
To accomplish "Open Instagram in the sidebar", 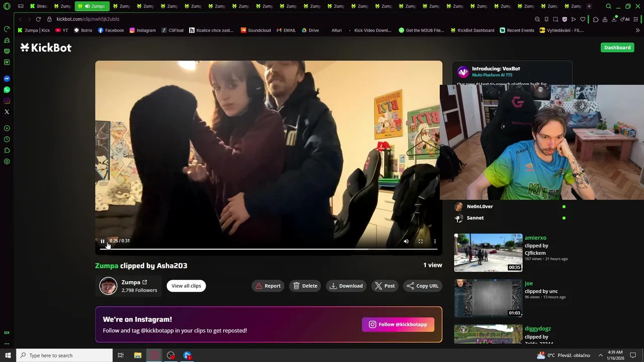I will (x=7, y=101).
